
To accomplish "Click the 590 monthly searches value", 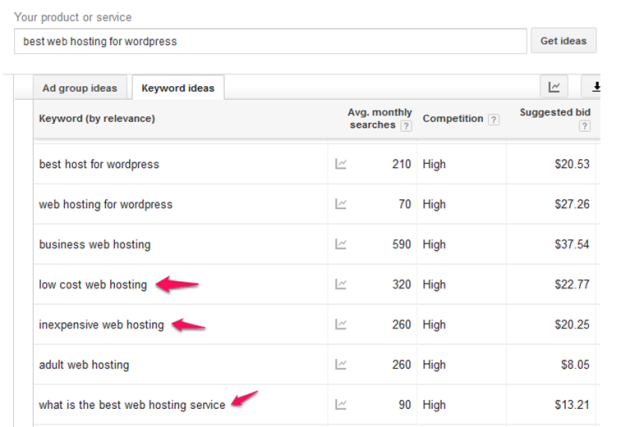I will click(x=401, y=244).
